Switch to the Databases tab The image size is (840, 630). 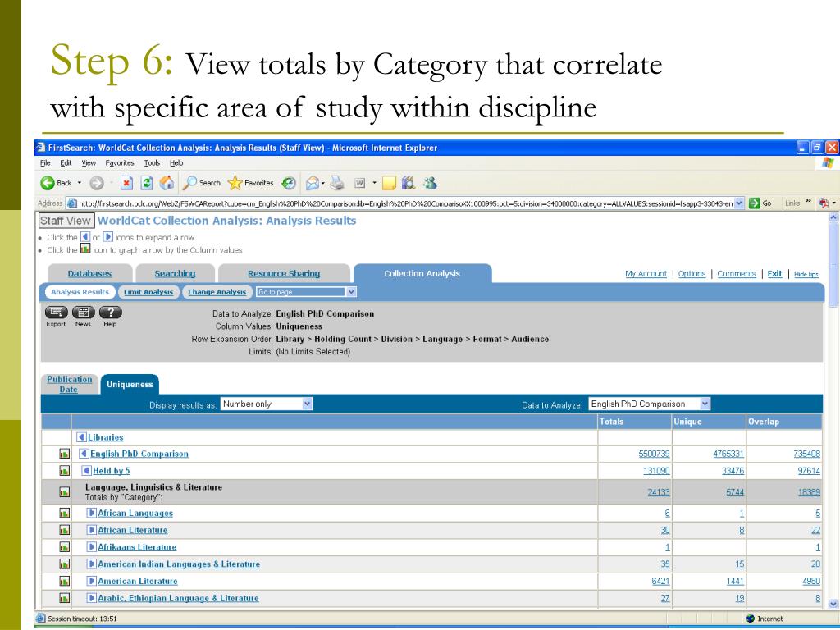coord(89,274)
